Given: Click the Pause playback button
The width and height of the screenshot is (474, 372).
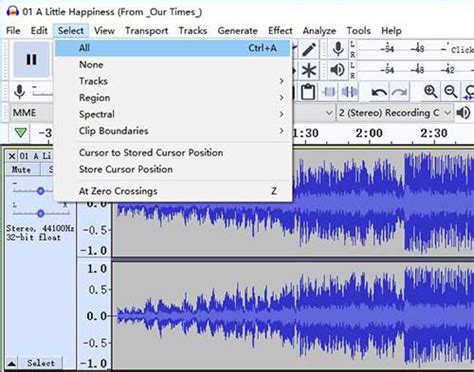Looking at the screenshot, I should point(31,60).
